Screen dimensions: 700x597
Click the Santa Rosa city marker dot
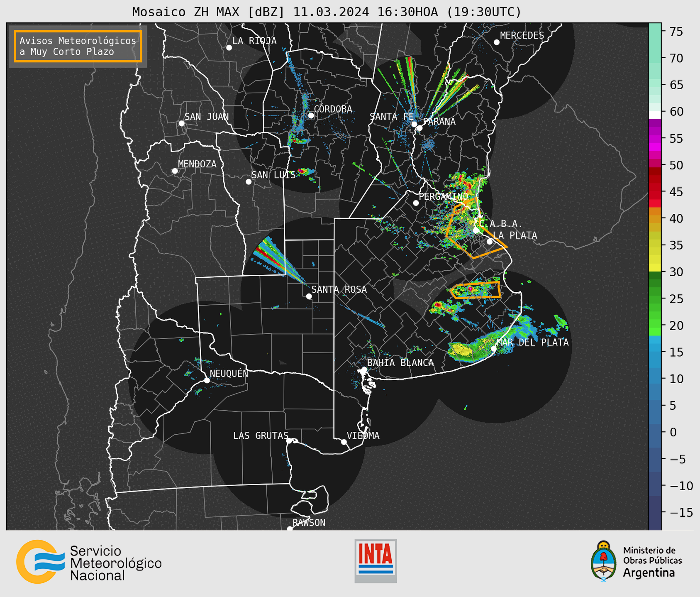[309, 296]
